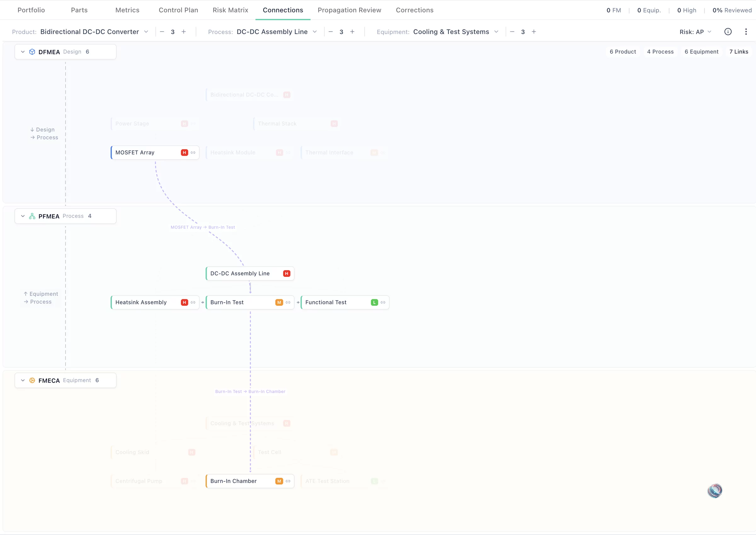The height and width of the screenshot is (535, 756).
Task: Click the 6 Product chip
Action: click(x=623, y=52)
